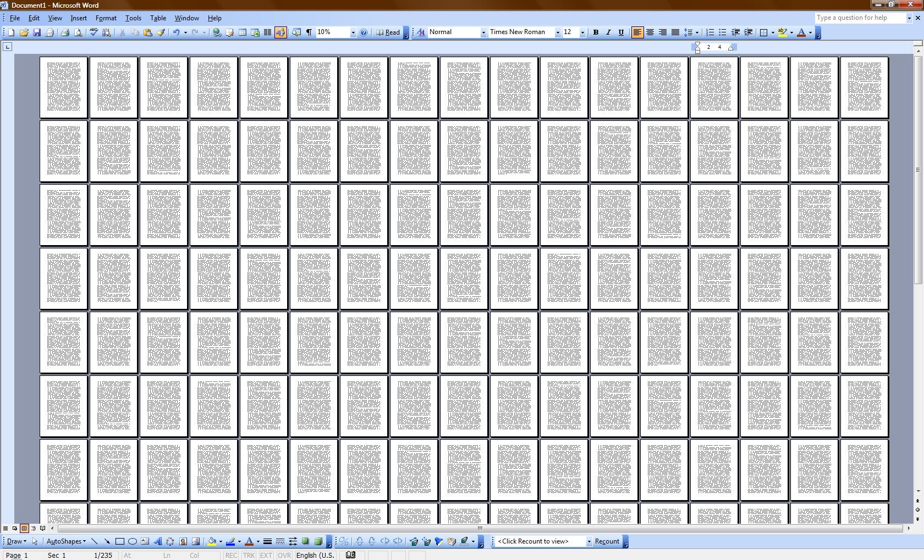Run Spelling and Grammar check
Screen dimensions: 924x560
[x=94, y=32]
